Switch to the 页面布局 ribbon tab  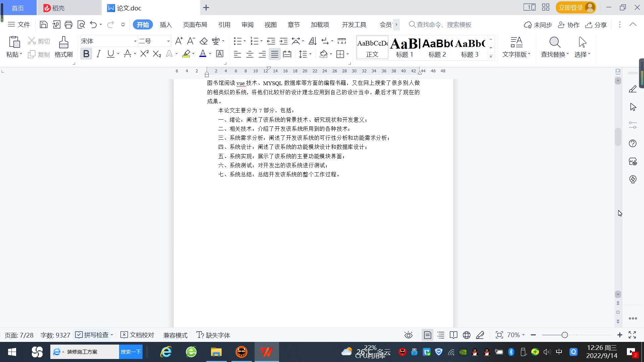click(195, 24)
